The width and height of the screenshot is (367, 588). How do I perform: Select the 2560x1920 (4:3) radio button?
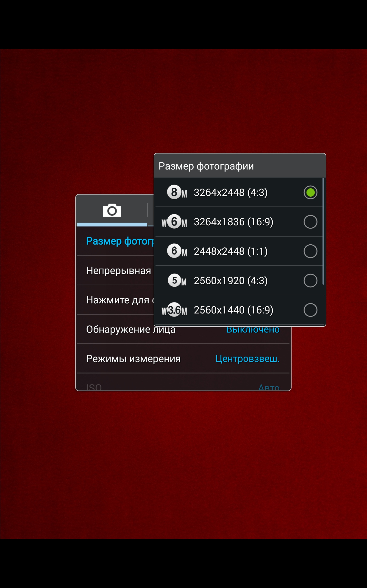click(x=310, y=281)
